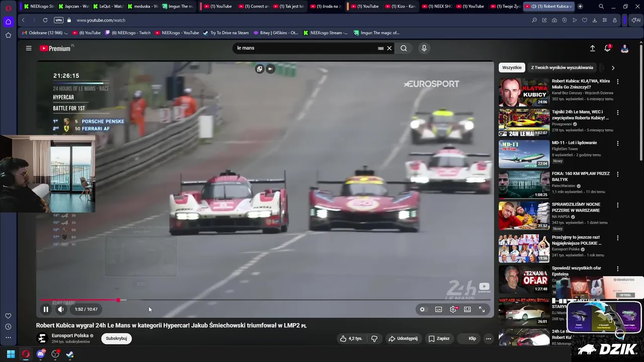The height and width of the screenshot is (362, 644).
Task: Open the YouTube notifications bell
Action: (608, 48)
